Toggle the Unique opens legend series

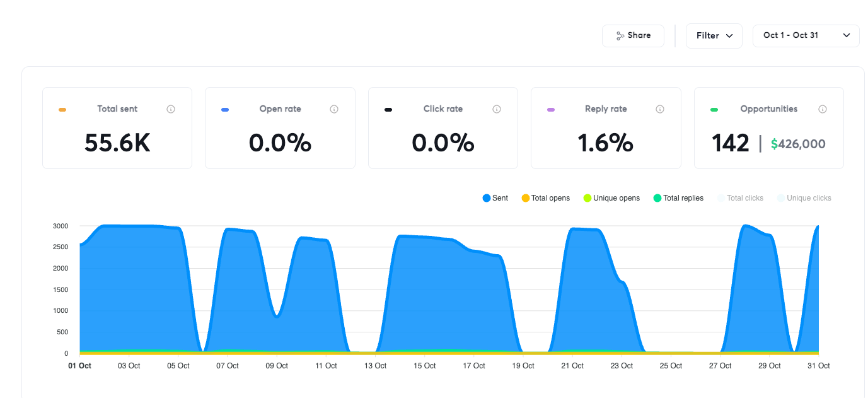[611, 198]
